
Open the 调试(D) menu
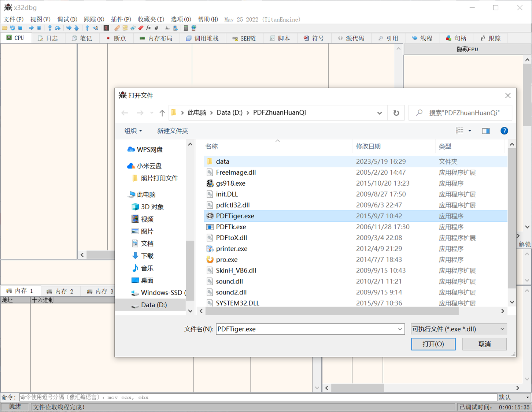[67, 19]
